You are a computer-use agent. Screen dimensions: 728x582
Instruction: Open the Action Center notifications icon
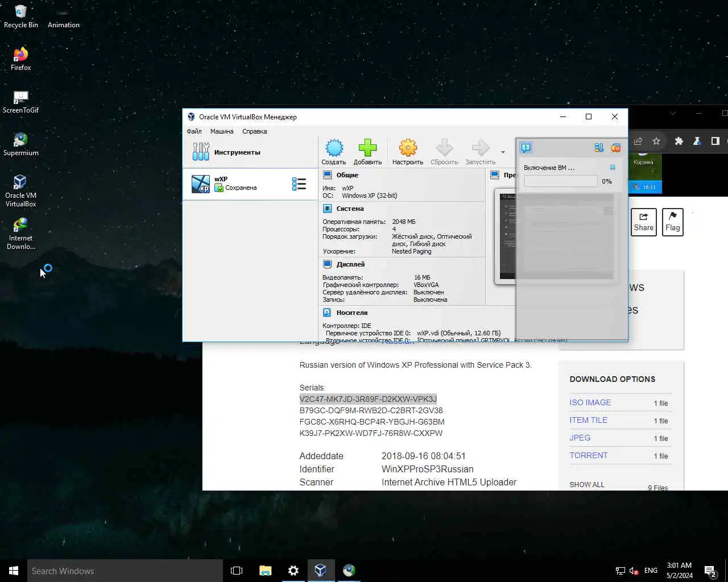[710, 571]
